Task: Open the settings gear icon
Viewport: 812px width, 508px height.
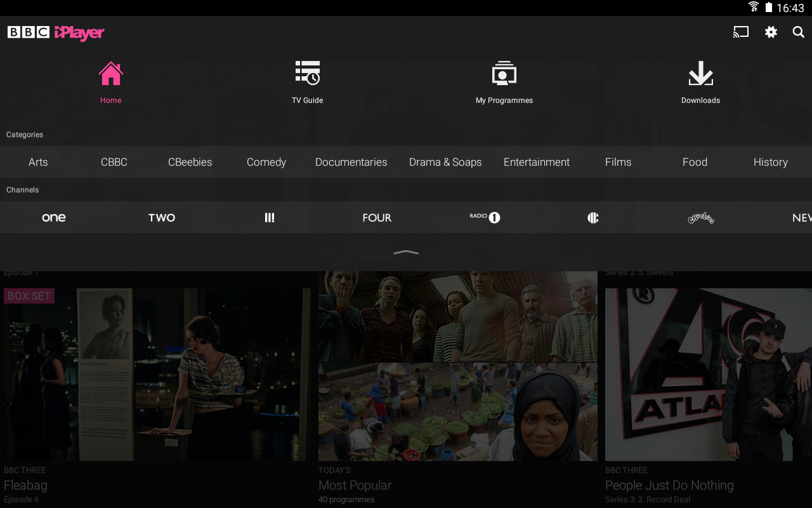Action: pyautogui.click(x=771, y=32)
